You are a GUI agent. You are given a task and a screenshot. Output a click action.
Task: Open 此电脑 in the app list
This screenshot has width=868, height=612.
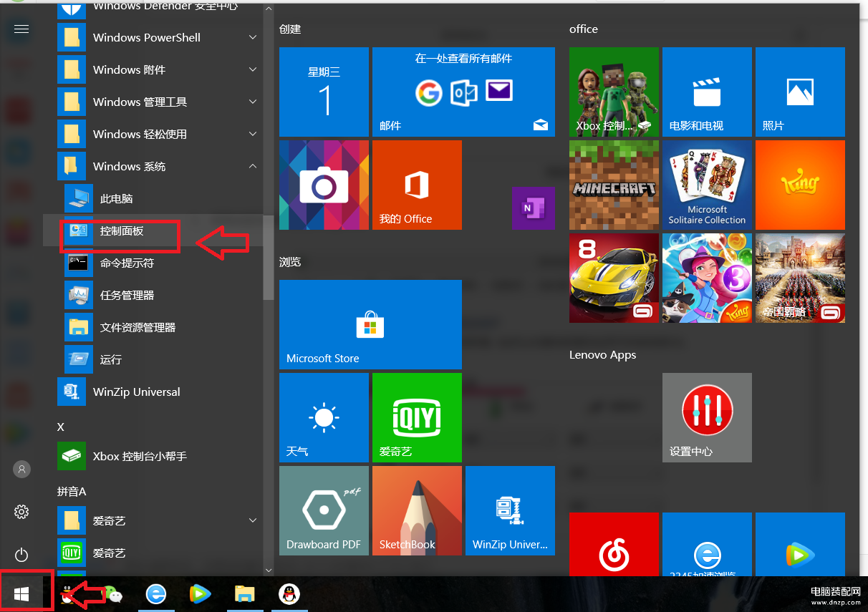[x=153, y=198]
